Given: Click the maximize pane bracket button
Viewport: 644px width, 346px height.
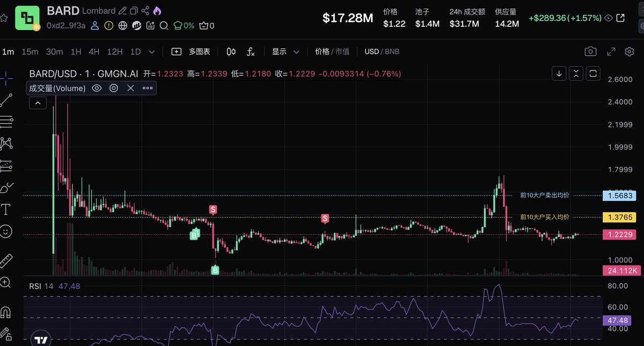Looking at the screenshot, I should (x=593, y=74).
